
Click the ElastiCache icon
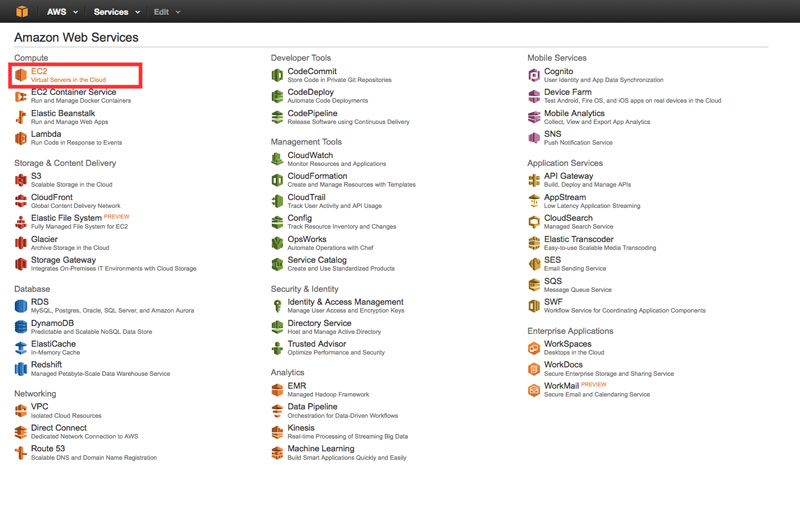(20, 347)
